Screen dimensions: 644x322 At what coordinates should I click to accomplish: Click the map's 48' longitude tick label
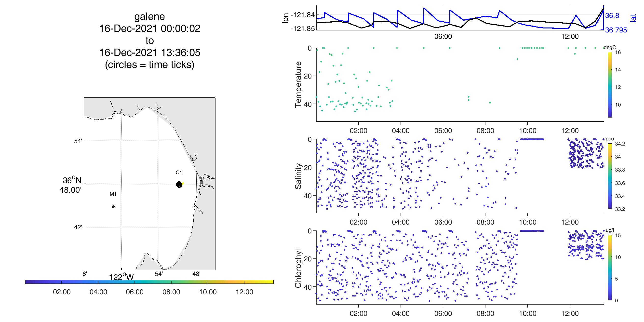pyautogui.click(x=197, y=274)
